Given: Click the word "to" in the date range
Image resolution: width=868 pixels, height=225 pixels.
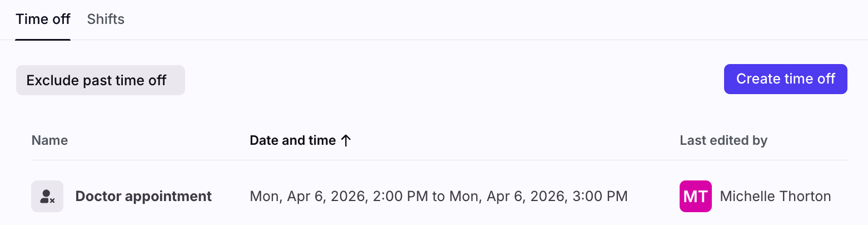Looking at the screenshot, I should coord(439,197).
